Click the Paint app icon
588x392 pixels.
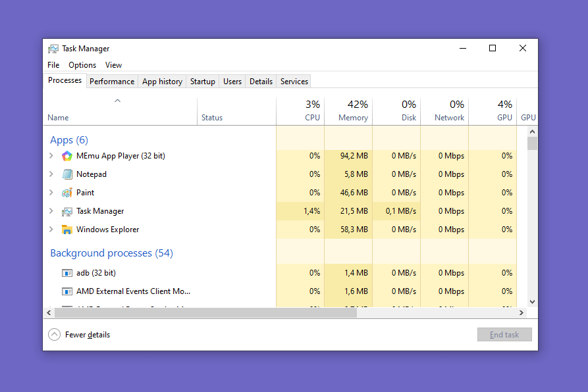67,193
